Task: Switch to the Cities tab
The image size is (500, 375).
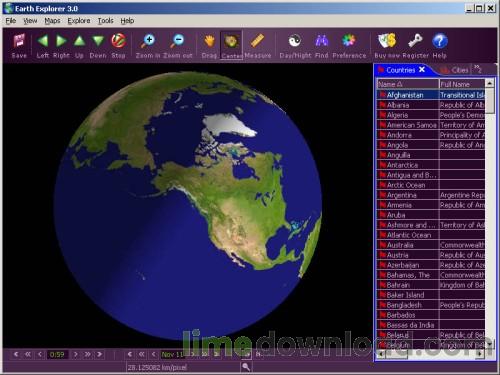Action: [455, 70]
